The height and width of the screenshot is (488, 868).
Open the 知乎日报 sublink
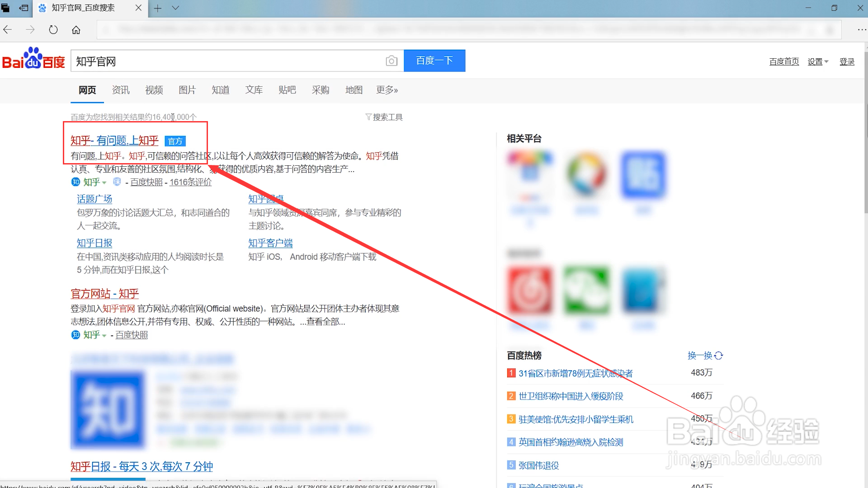94,243
